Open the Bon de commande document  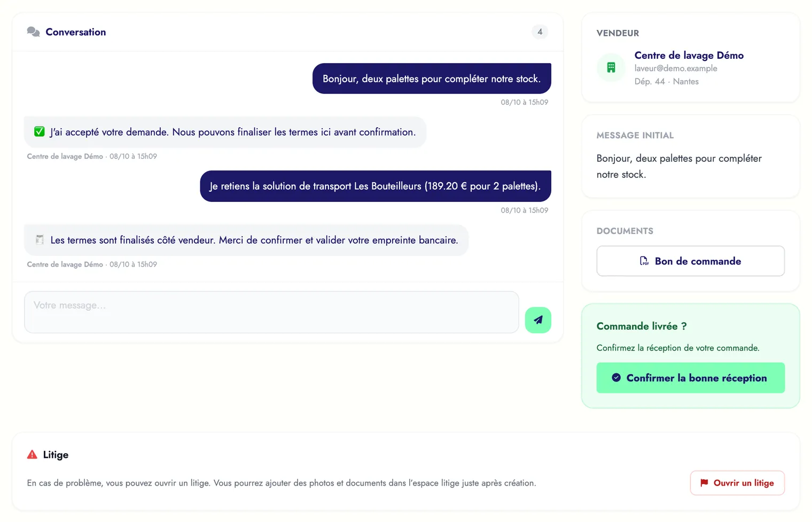(690, 261)
